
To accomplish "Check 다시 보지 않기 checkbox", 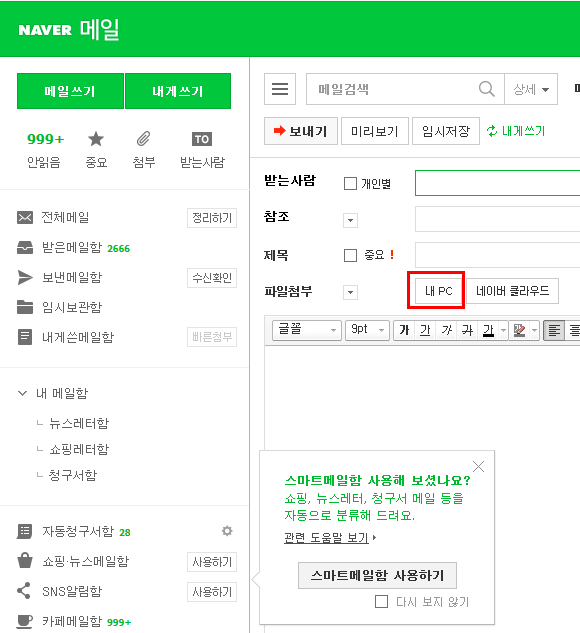I will point(381,602).
